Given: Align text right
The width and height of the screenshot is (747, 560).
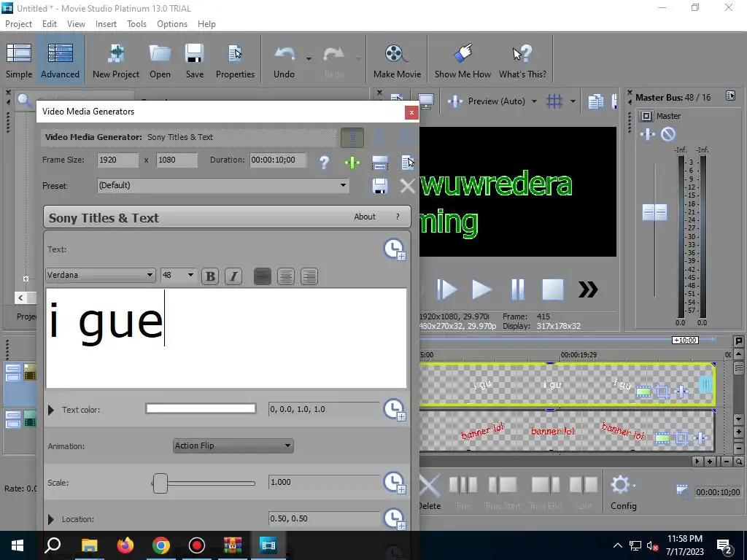Looking at the screenshot, I should click(x=309, y=276).
